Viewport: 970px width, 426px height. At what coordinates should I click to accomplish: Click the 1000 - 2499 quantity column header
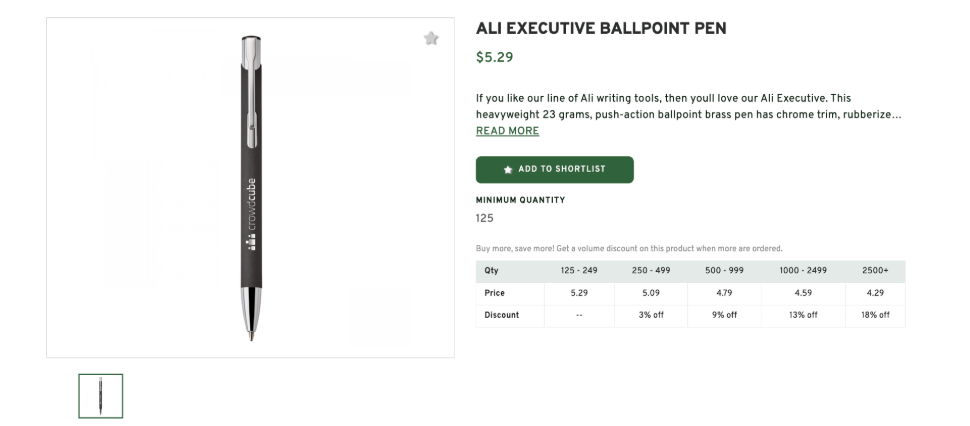point(803,271)
